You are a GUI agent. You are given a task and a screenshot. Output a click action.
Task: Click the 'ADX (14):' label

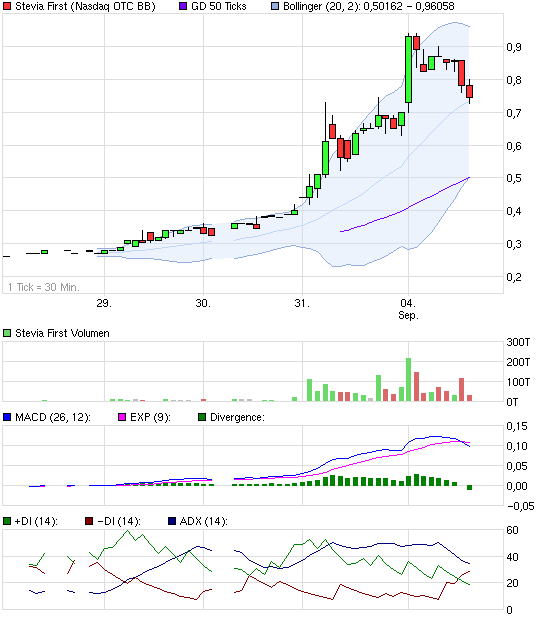(x=204, y=521)
